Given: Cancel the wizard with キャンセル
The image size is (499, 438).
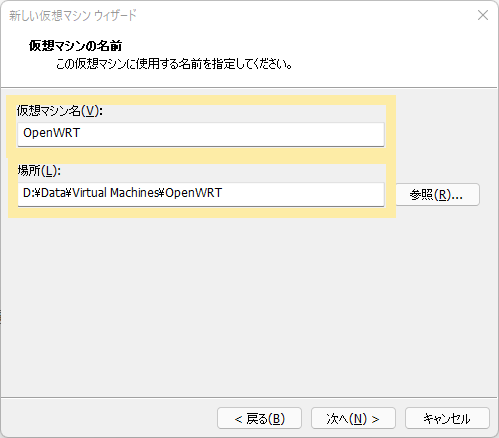Looking at the screenshot, I should click(x=447, y=418).
